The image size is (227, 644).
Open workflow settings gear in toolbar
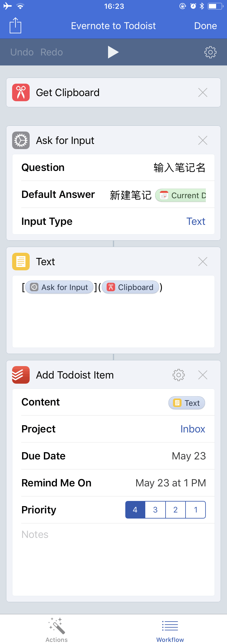[x=210, y=52]
